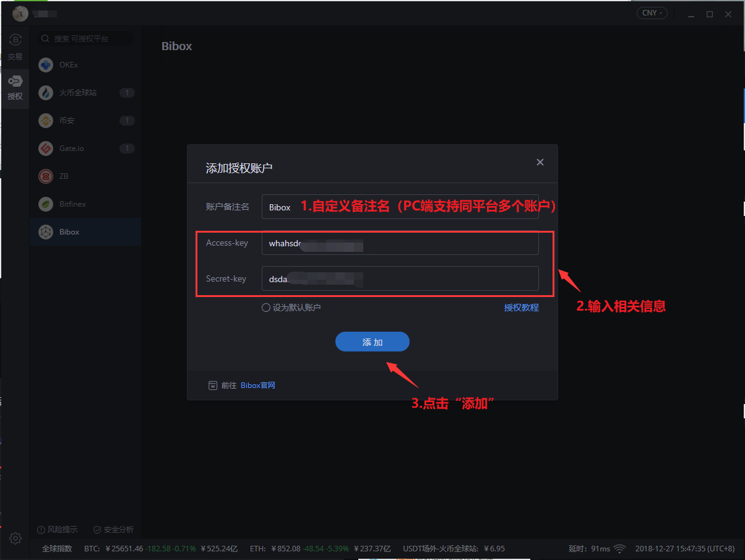Open settings via the gear icon
Screen dimensions: 745x560
coord(15,538)
